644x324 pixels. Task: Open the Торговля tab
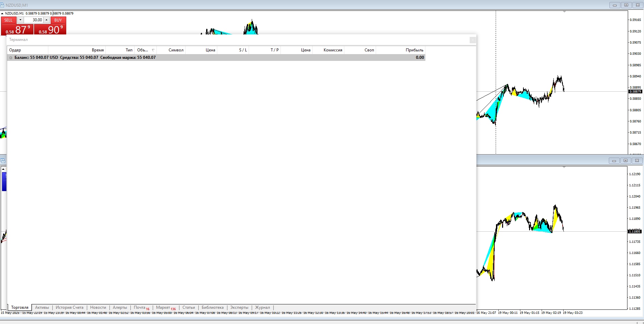(20, 307)
